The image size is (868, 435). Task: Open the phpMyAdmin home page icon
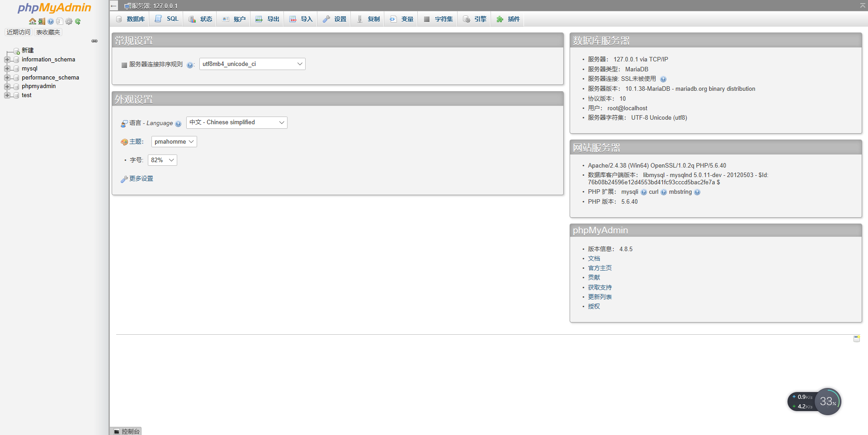pos(32,21)
